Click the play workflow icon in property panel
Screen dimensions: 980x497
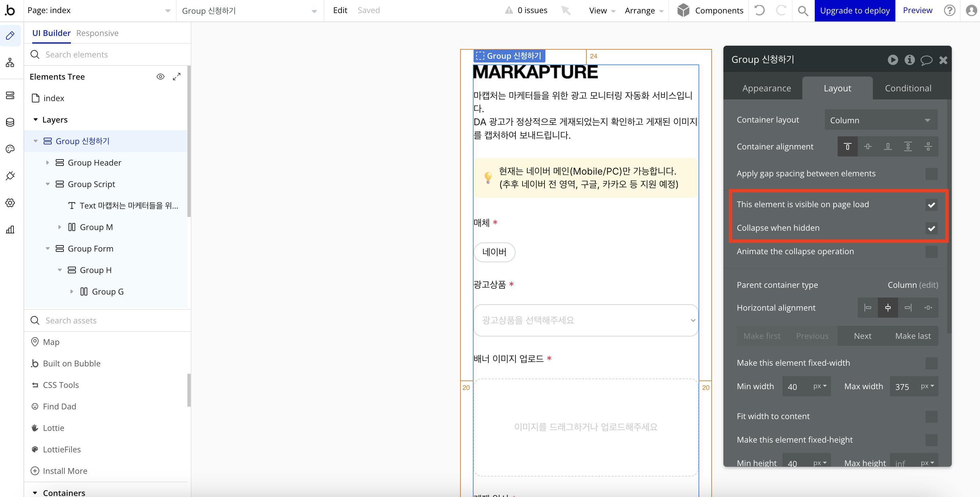coord(893,60)
